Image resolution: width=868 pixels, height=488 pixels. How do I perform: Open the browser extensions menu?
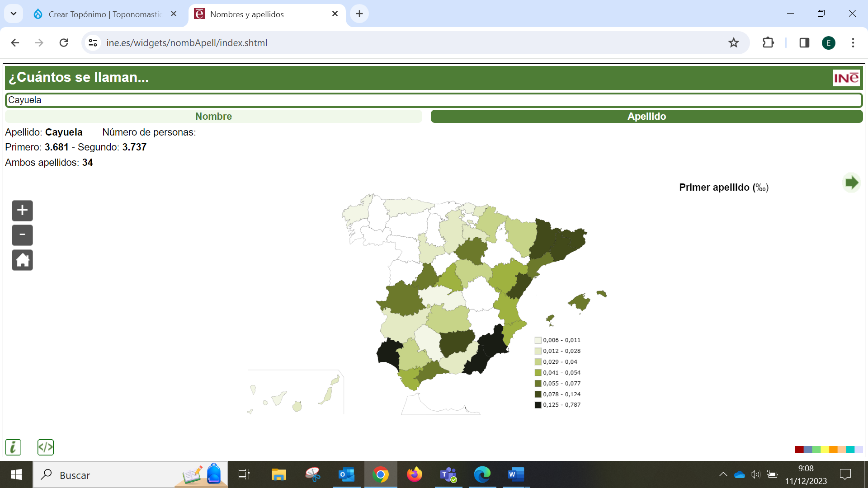coord(768,43)
